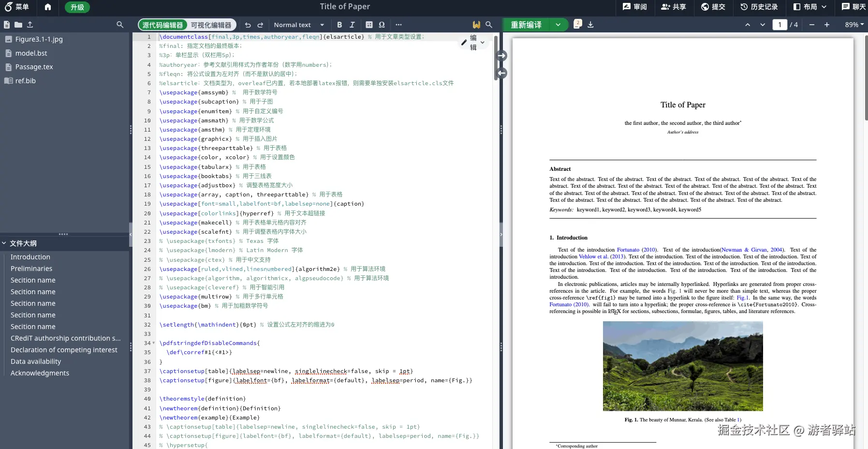The image size is (868, 449).
Task: Open the recompile options dropdown arrow
Action: coord(558,25)
